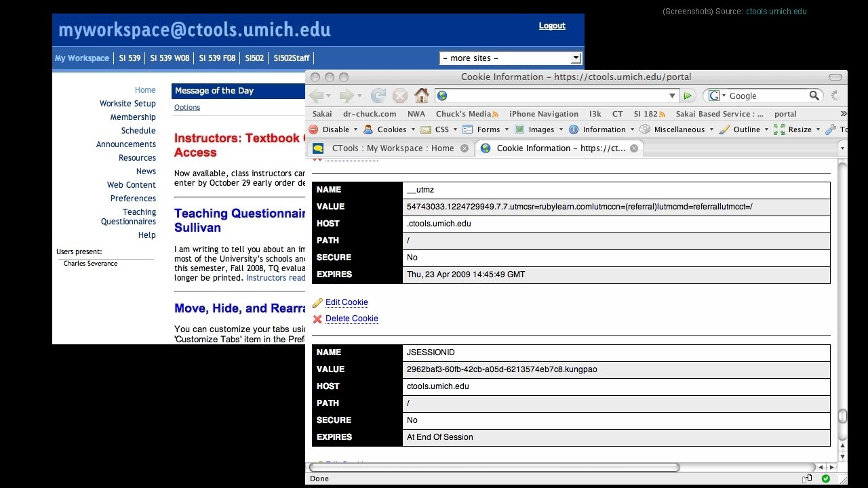868x488 pixels.
Task: Select the .ctools.umich.edu host cell
Action: click(x=616, y=224)
